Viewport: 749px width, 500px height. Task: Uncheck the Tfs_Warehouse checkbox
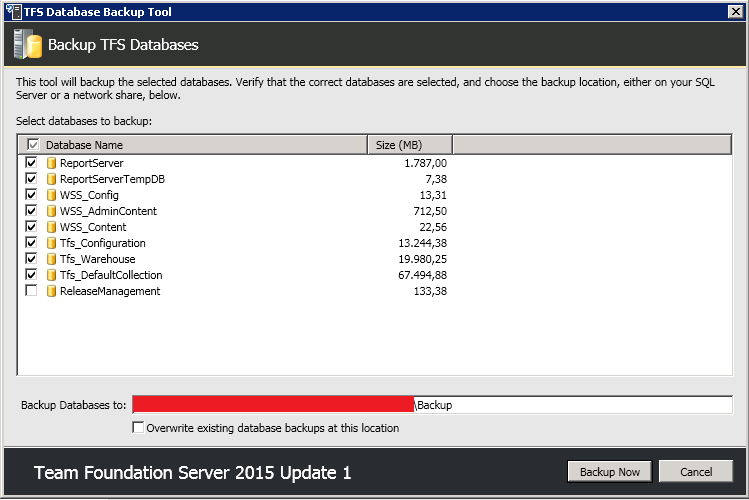click(x=31, y=258)
